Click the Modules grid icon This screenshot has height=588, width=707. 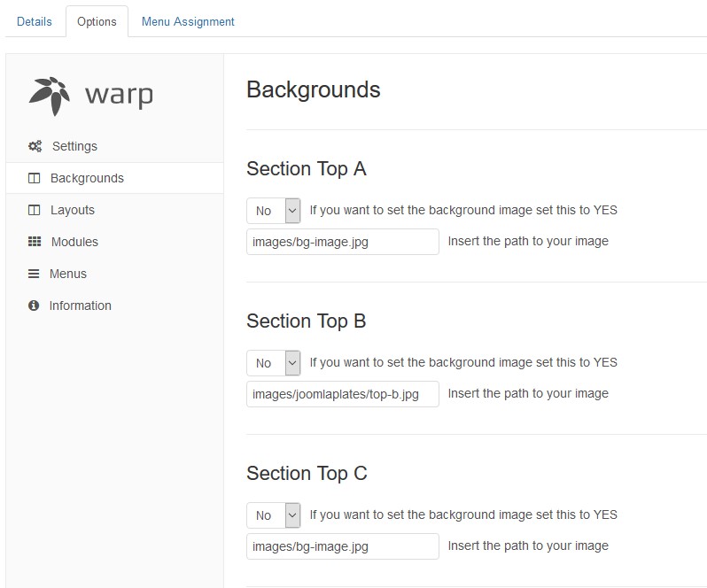[x=35, y=242]
